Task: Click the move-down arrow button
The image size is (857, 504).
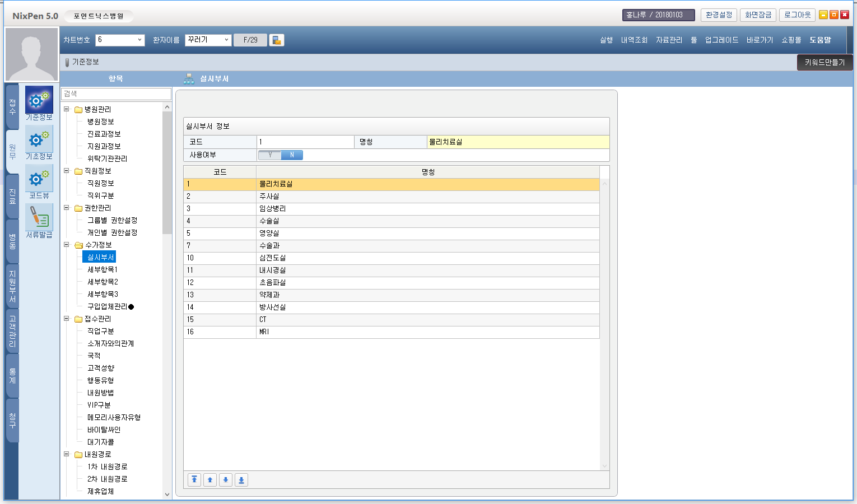Action: (226, 480)
